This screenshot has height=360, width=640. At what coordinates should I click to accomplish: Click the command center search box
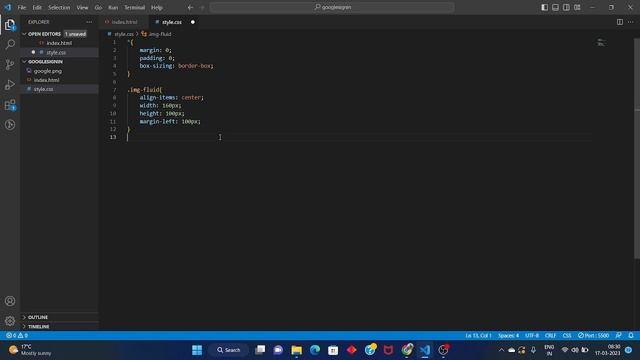[x=332, y=7]
